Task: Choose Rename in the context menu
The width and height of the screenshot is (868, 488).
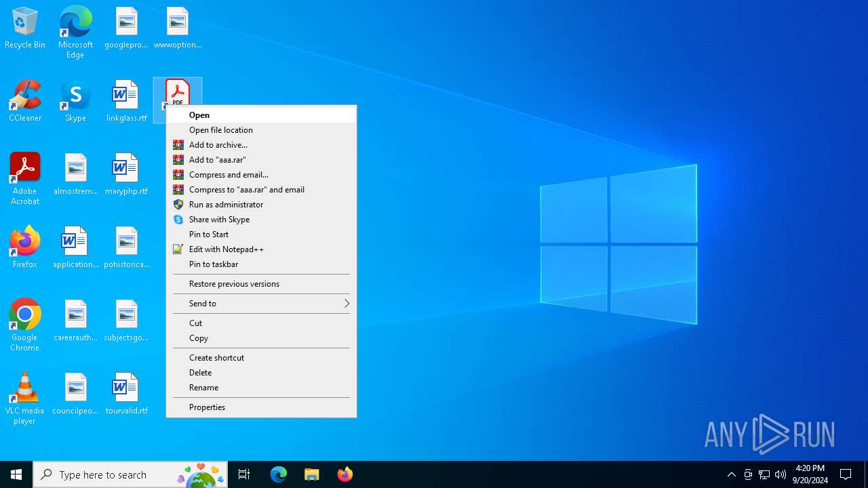Action: [261, 388]
